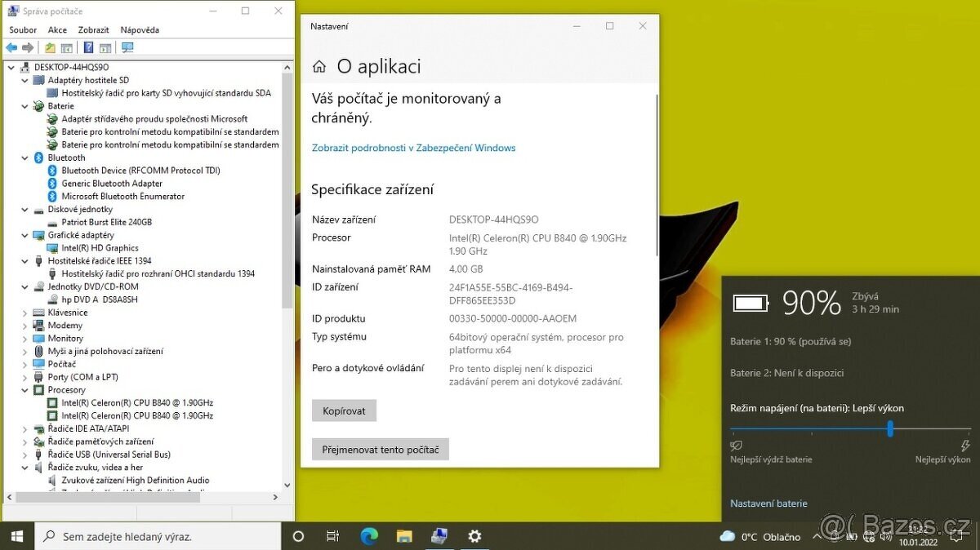
Task: Open the Zobrazit menu
Action: pos(93,29)
